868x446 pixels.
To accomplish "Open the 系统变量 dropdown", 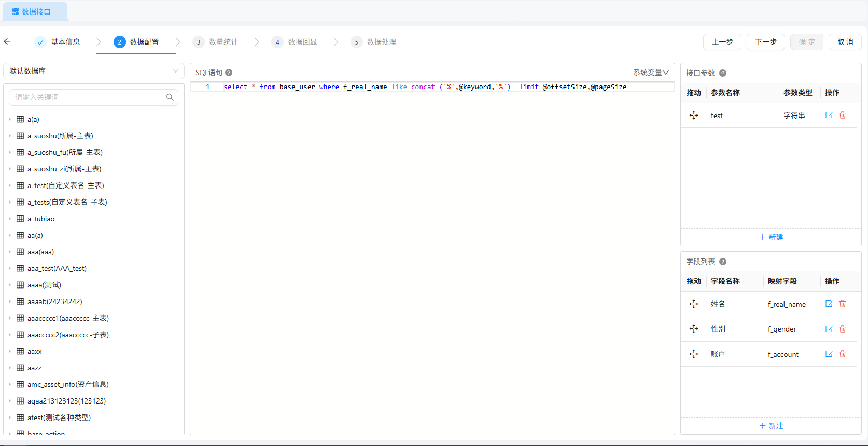I will click(x=651, y=73).
